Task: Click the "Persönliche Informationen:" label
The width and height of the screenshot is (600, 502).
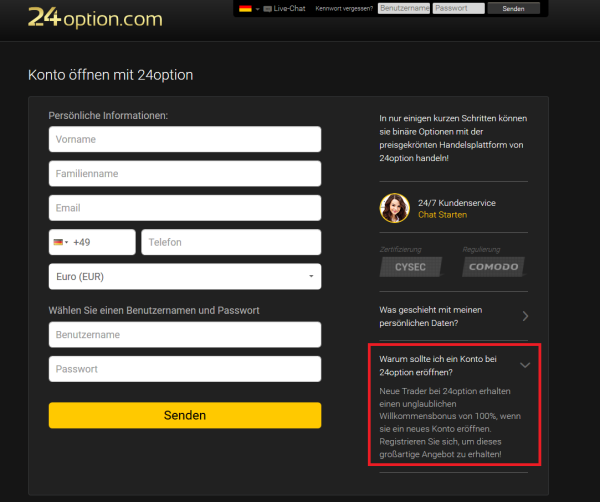Action: coord(108,116)
